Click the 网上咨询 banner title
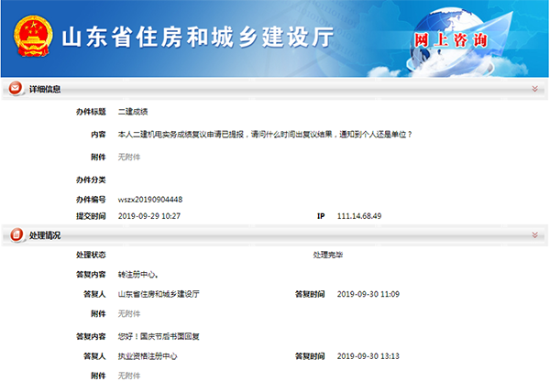This screenshot has height=392, width=550. click(x=451, y=40)
